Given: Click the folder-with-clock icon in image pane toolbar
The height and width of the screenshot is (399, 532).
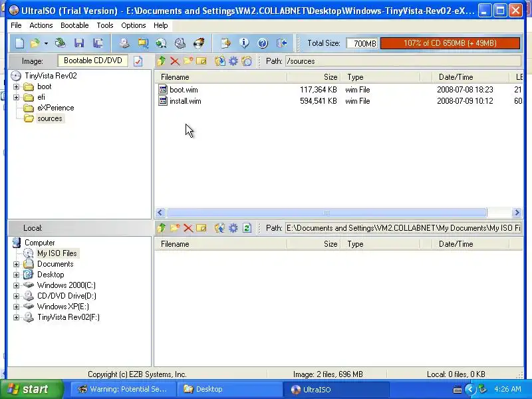Looking at the screenshot, I should [247, 61].
